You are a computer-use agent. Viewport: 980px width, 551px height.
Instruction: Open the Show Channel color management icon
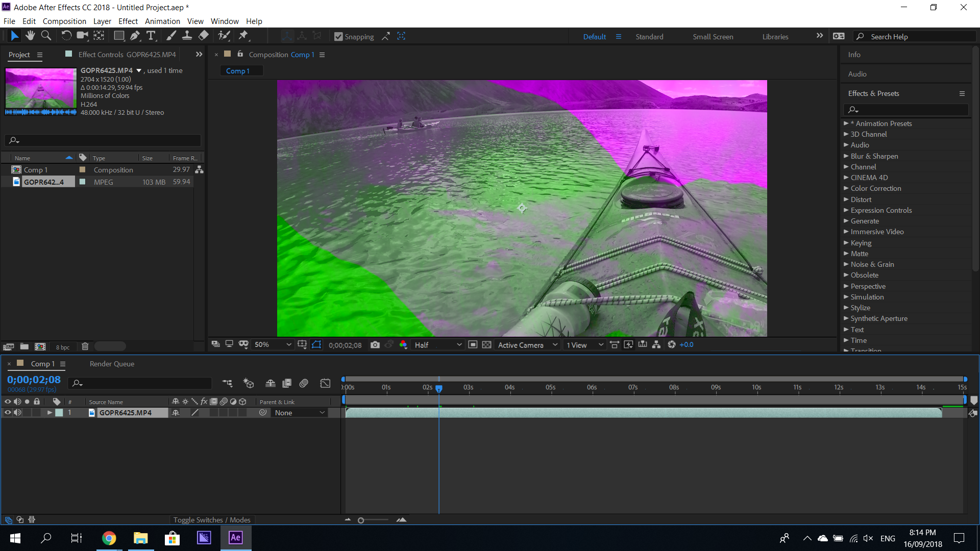[403, 345]
